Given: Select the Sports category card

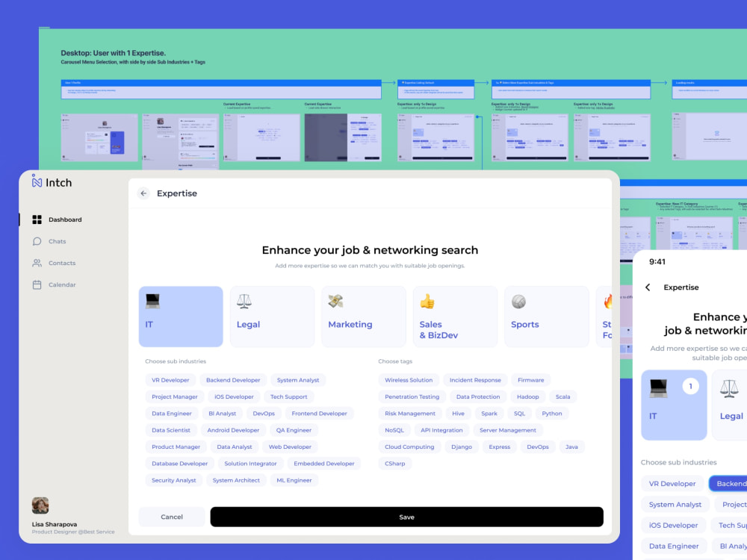Looking at the screenshot, I should click(547, 317).
